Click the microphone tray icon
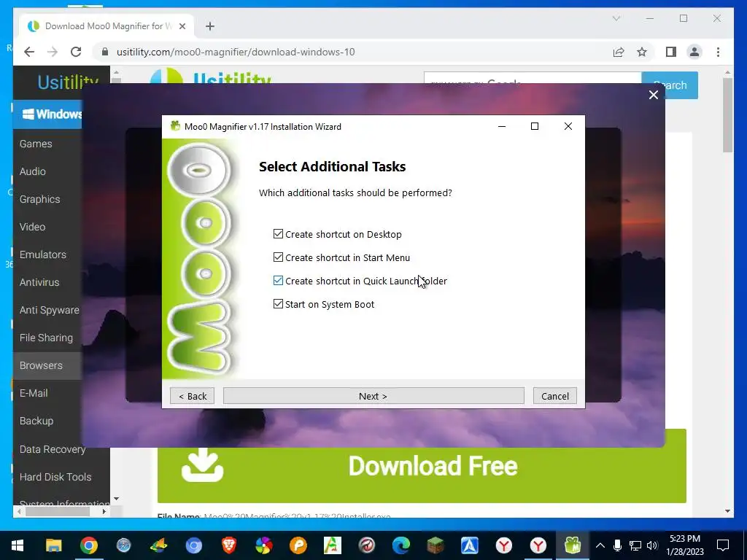 point(617,545)
